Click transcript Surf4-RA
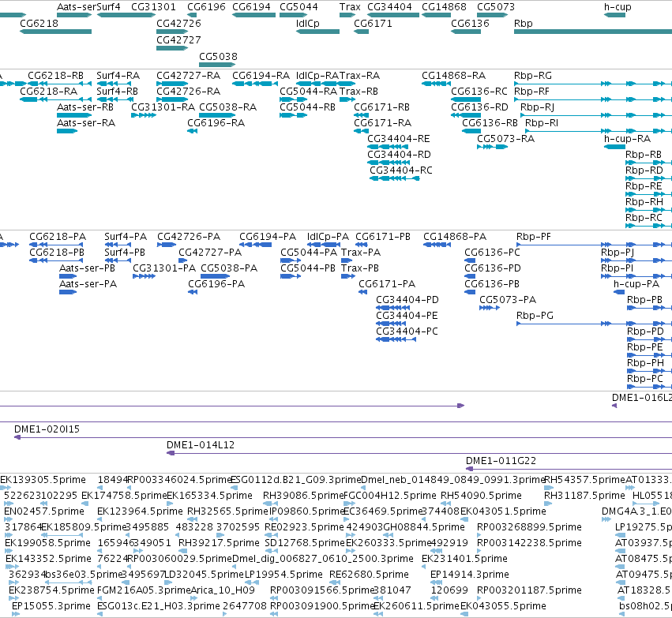This screenshot has height=618, width=672. [x=114, y=84]
